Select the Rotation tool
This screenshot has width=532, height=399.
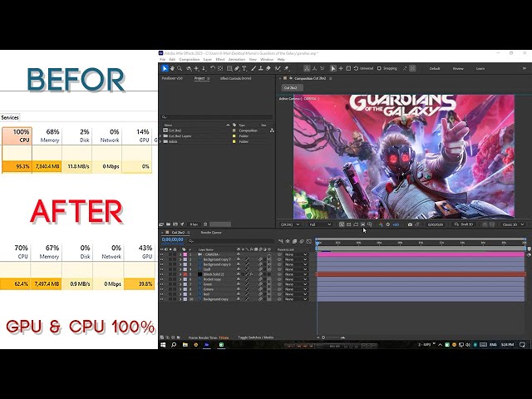coord(213,68)
